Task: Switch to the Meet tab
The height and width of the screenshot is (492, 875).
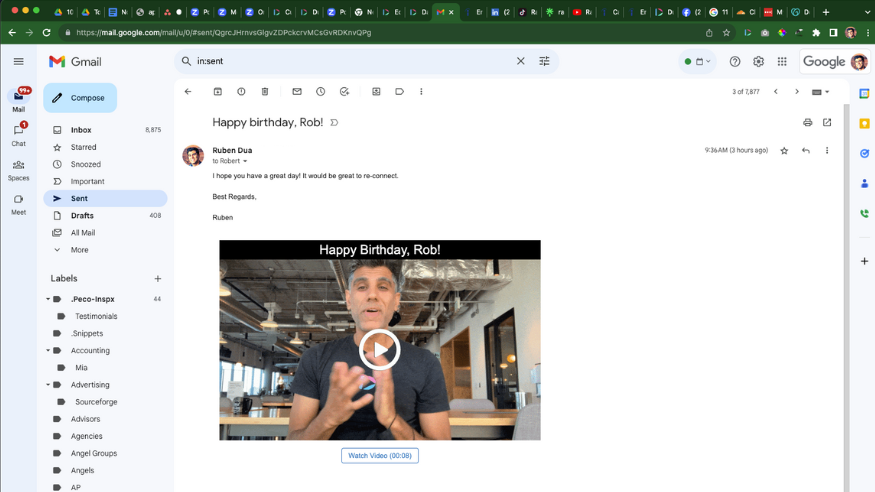Action: point(18,204)
